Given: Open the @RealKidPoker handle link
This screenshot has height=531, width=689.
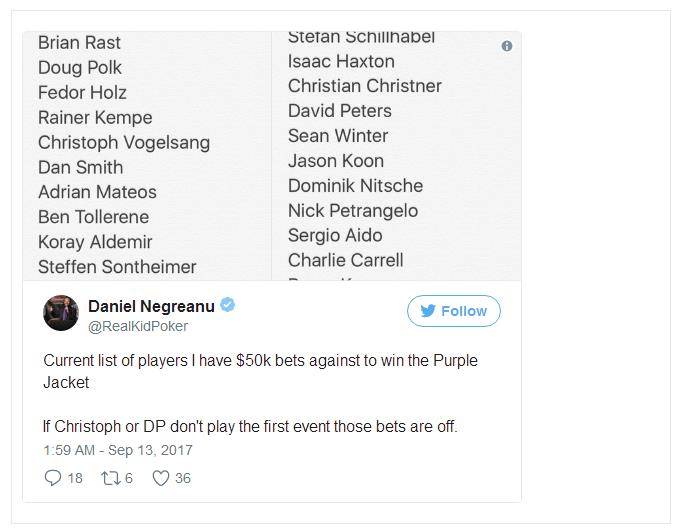Looking at the screenshot, I should (138, 326).
